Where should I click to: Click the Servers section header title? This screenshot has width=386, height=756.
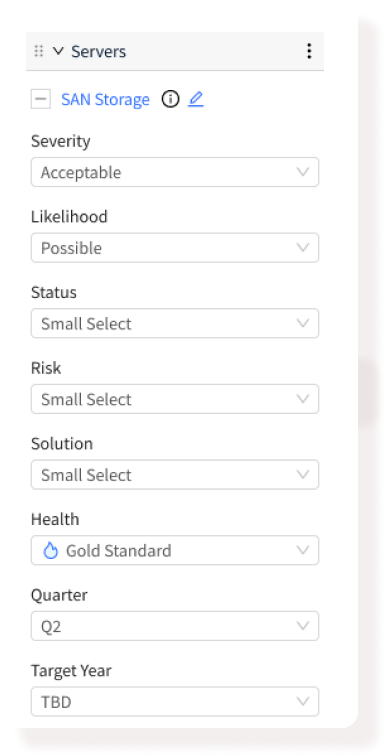[x=99, y=51]
